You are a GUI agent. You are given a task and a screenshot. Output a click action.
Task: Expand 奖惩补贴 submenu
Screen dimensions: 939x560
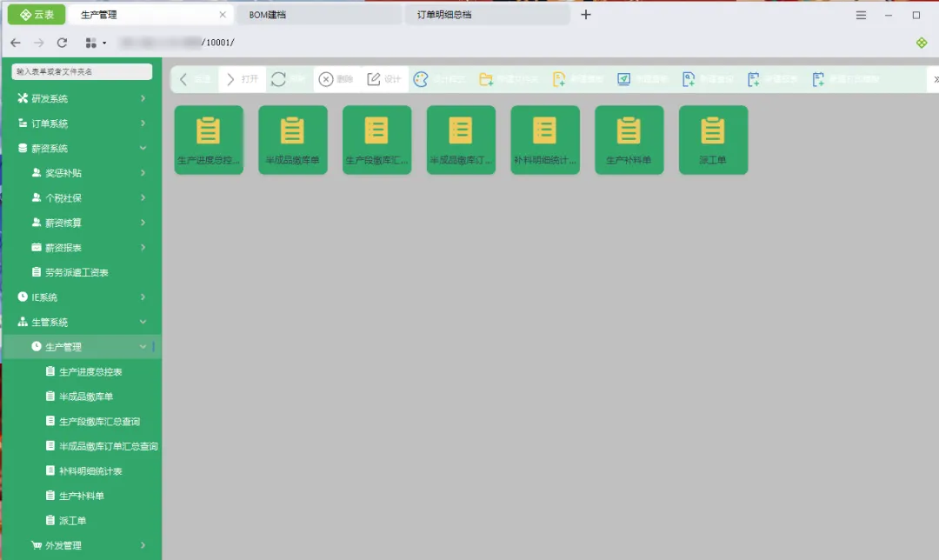[x=82, y=173]
